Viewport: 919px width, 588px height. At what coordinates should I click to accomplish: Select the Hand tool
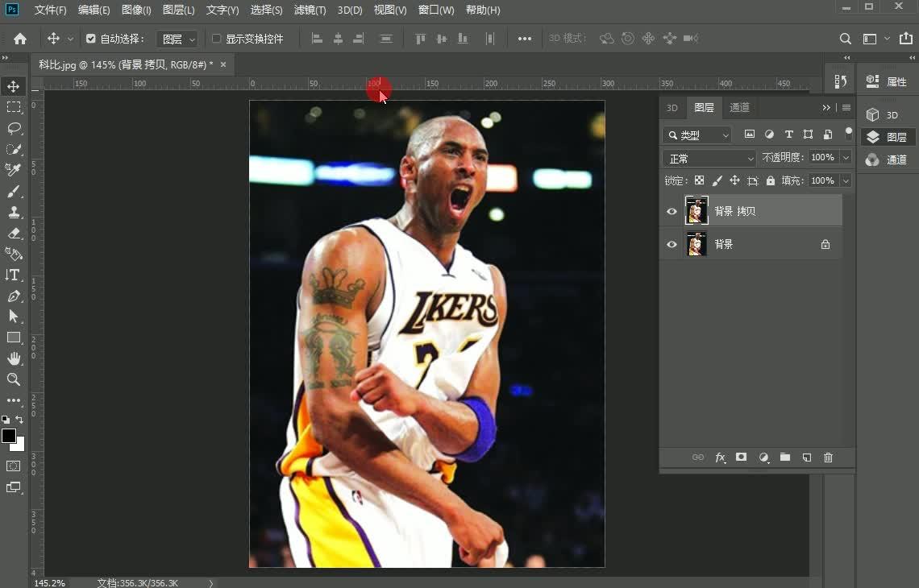coord(14,358)
